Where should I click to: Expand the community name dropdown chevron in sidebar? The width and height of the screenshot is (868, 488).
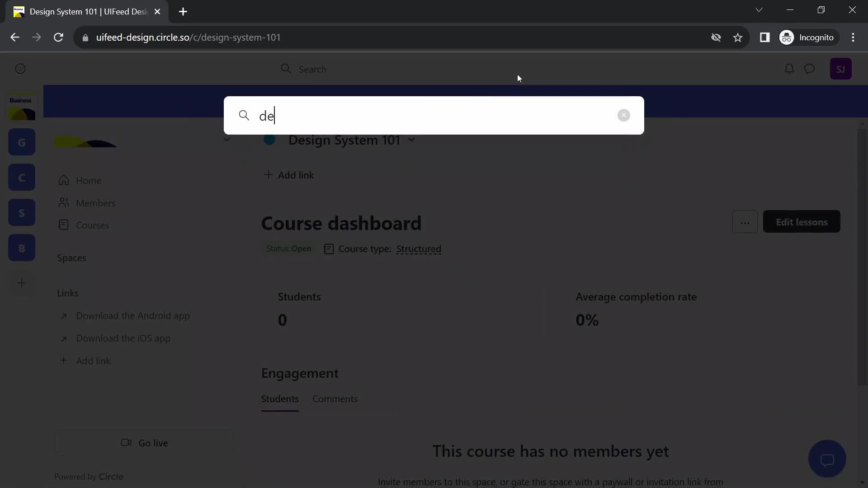click(x=227, y=139)
